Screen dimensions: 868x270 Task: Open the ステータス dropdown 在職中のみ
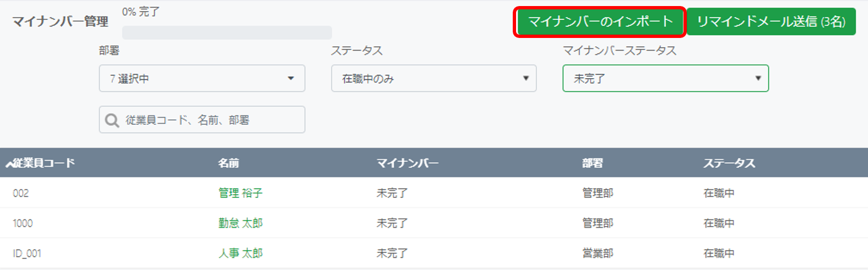click(434, 79)
